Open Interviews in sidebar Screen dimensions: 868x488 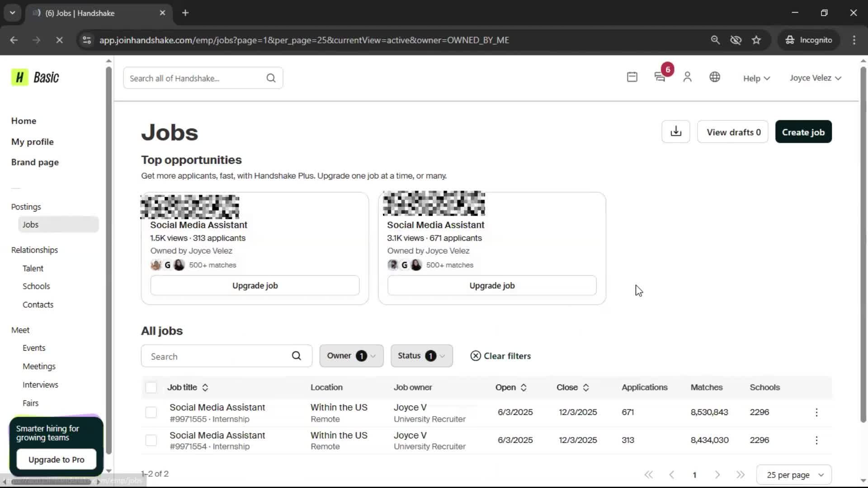click(40, 385)
